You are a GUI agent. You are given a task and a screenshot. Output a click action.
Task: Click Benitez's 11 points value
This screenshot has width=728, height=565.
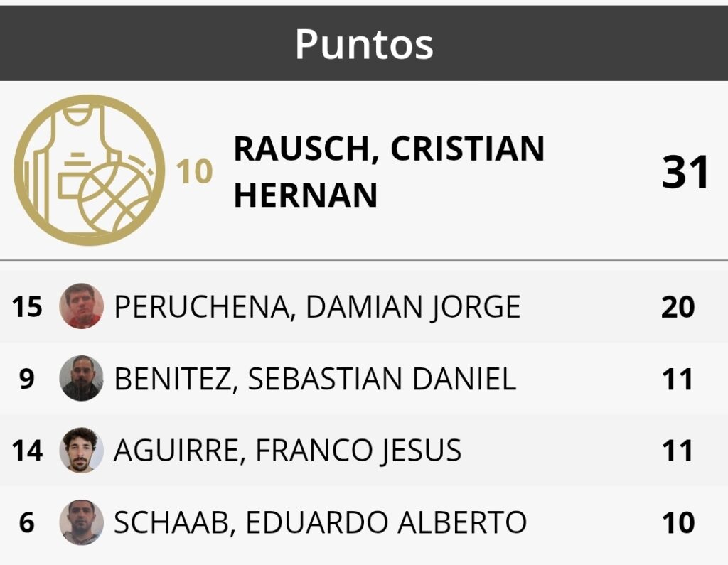pos(678,379)
